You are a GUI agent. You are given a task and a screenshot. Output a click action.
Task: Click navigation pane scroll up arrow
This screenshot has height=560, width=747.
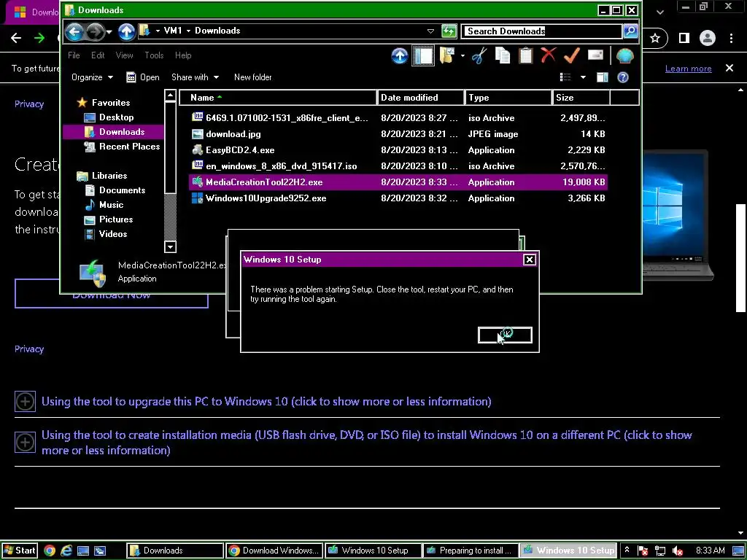(x=170, y=96)
